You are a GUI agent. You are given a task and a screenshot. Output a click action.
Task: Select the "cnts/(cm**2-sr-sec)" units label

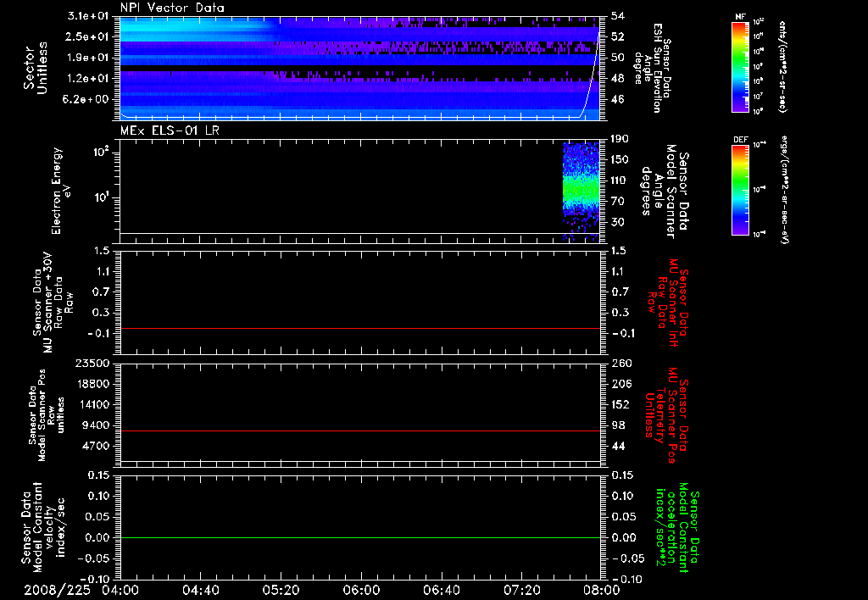pyautogui.click(x=782, y=66)
